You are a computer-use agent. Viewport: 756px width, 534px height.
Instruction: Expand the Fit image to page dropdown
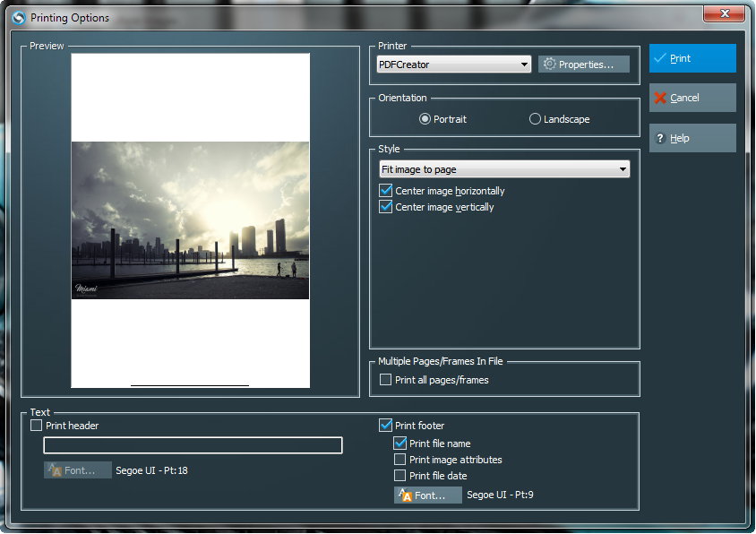pyautogui.click(x=504, y=169)
